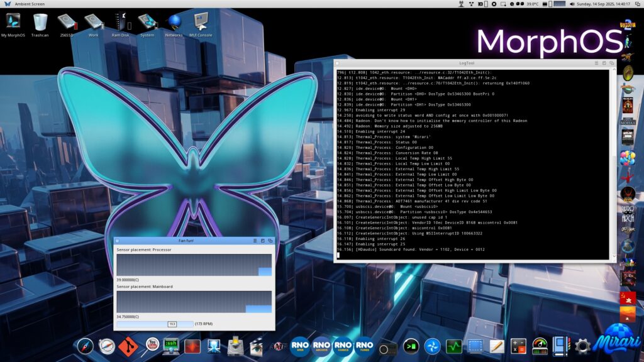
Task: Click the Git dock icon
Action: pyautogui.click(x=129, y=346)
